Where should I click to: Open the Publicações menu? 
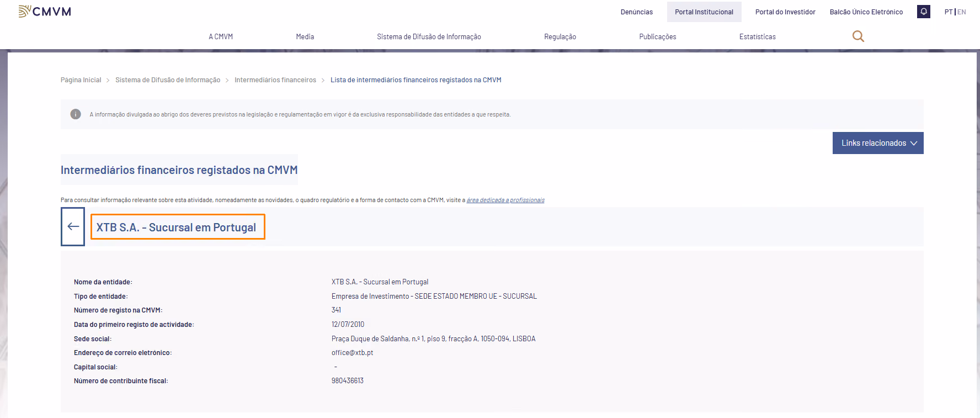(x=658, y=37)
